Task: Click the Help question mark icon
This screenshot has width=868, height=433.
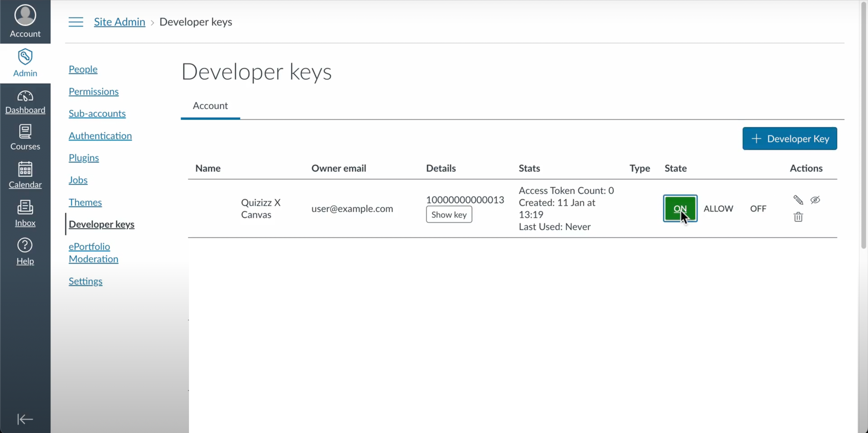Action: tap(25, 245)
